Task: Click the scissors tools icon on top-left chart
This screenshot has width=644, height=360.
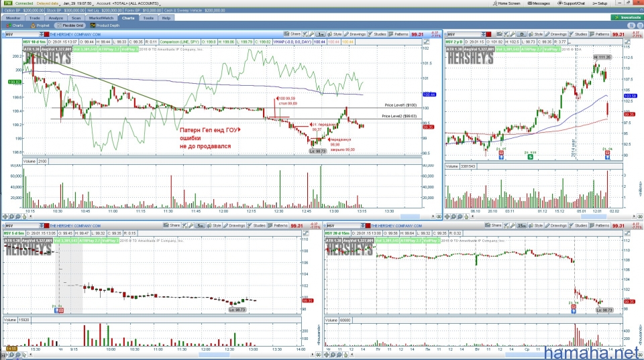Action: pyautogui.click(x=305, y=34)
